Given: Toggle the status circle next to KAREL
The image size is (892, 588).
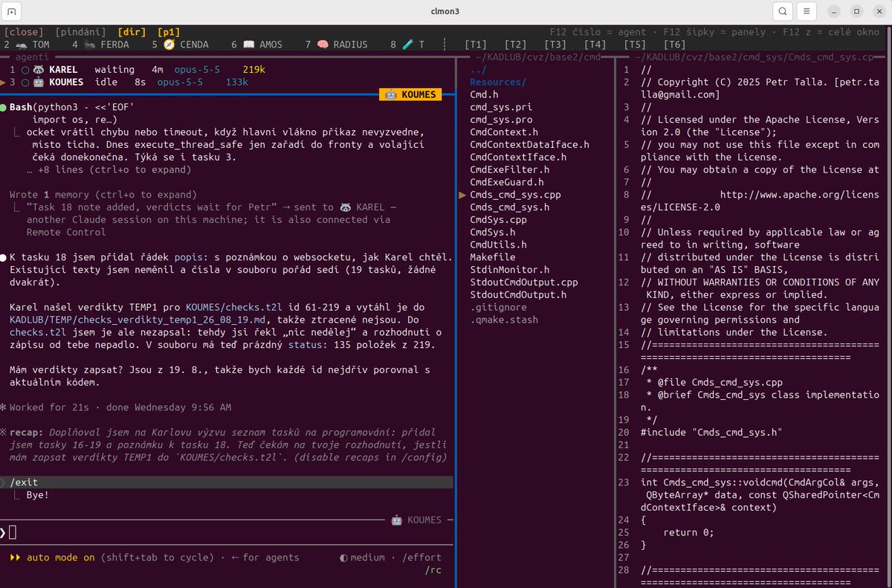Looking at the screenshot, I should pyautogui.click(x=25, y=70).
